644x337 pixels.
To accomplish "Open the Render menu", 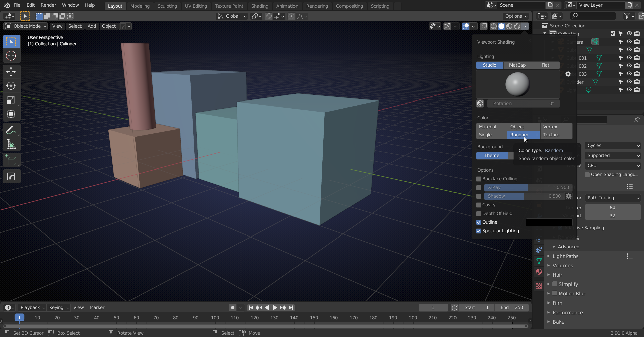I will (48, 5).
